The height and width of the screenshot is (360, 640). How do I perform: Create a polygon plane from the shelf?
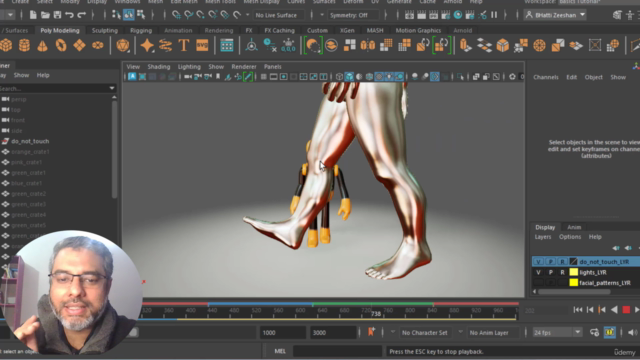[x=79, y=45]
